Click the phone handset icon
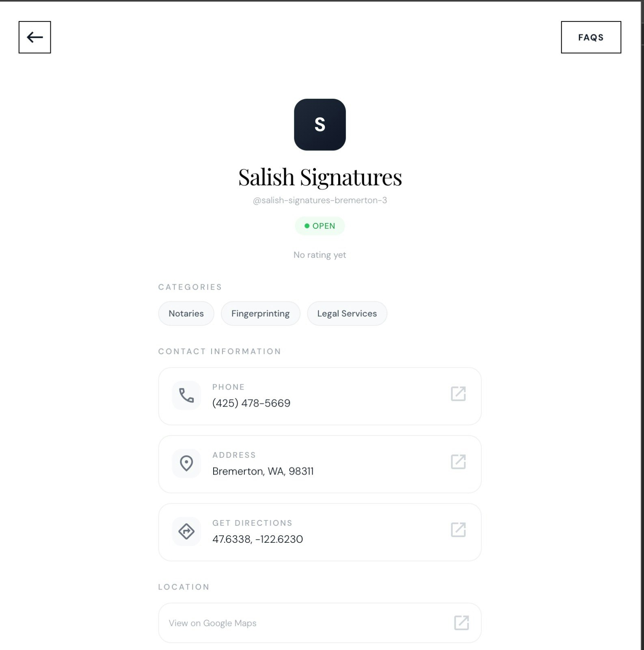The width and height of the screenshot is (644, 650). 186,395
